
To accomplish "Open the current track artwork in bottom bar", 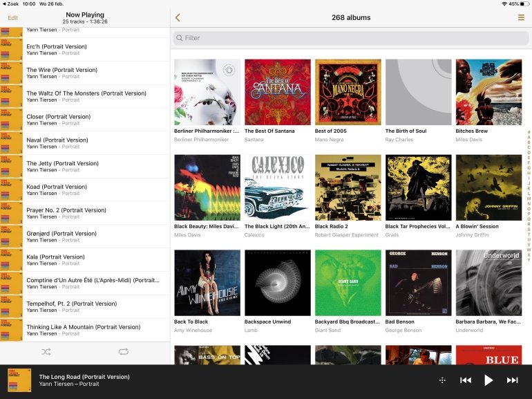I will pos(19,380).
